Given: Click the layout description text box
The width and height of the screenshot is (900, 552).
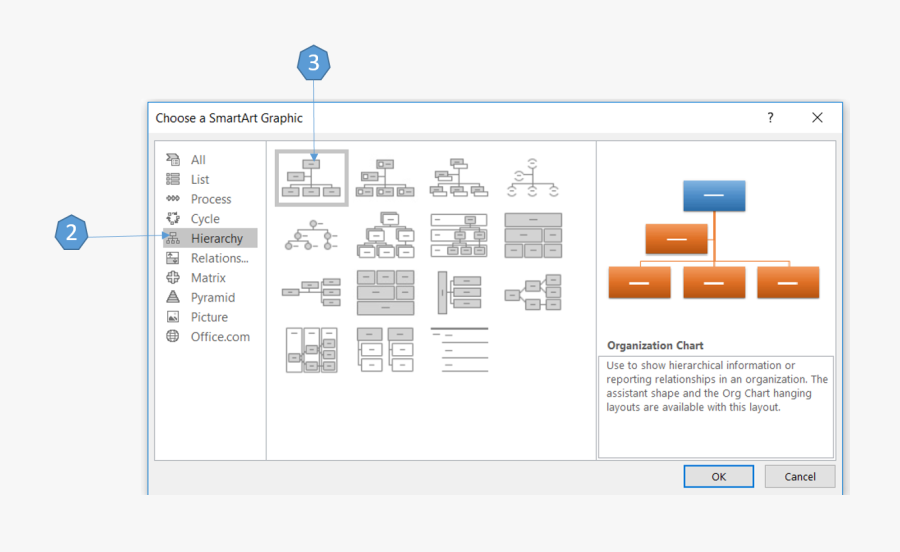Looking at the screenshot, I should click(716, 406).
